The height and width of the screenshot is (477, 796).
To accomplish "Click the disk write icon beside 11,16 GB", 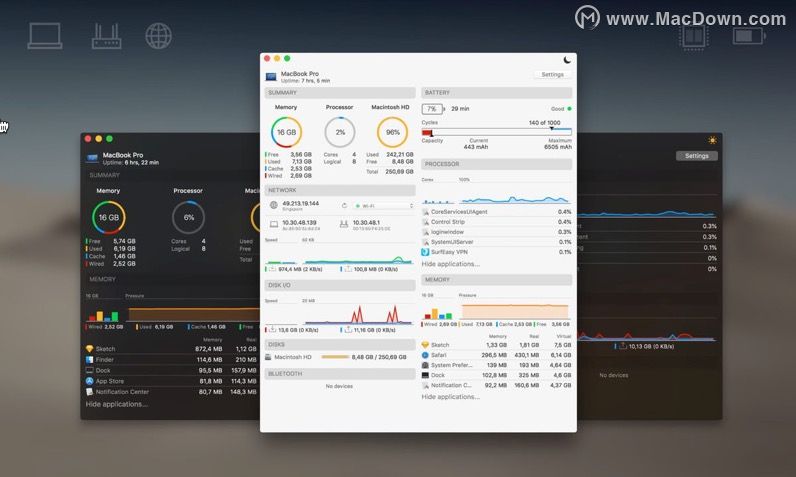I will click(x=348, y=329).
